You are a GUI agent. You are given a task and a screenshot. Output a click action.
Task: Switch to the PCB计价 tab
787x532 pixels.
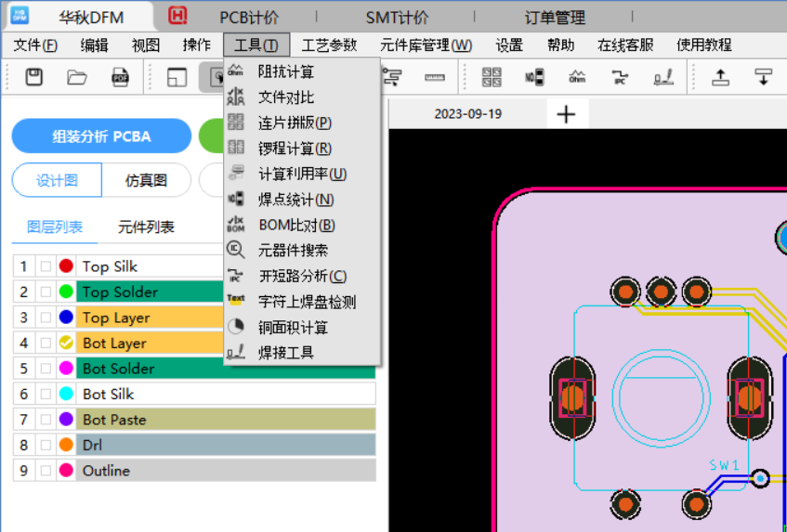click(x=249, y=18)
